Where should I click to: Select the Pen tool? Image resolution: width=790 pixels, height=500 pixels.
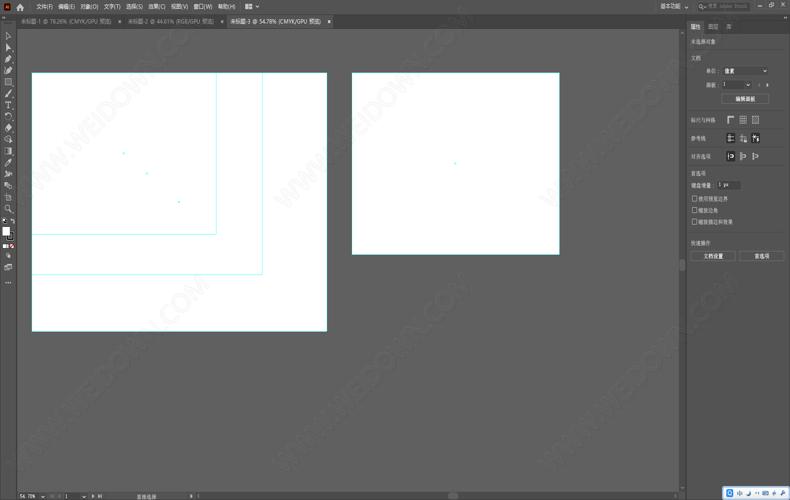pos(8,59)
